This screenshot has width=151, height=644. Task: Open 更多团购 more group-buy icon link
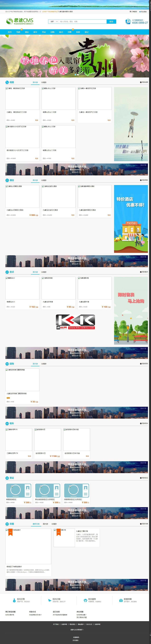pyautogui.click(x=144, y=364)
